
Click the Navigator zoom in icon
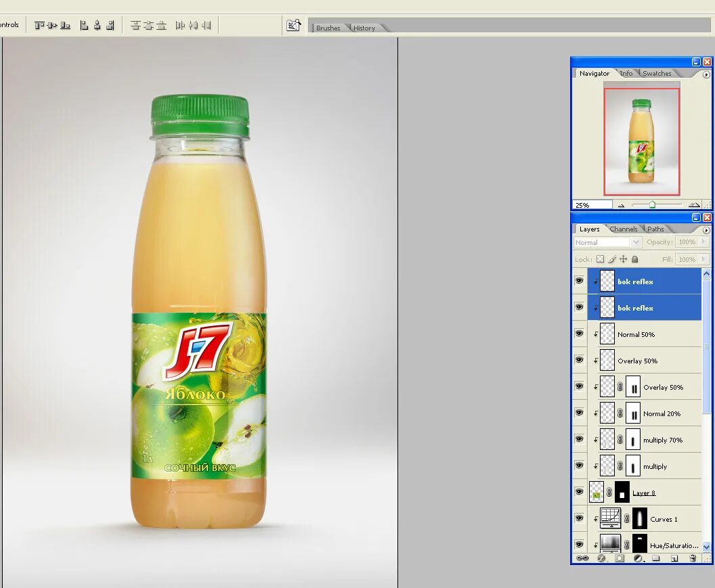(694, 204)
